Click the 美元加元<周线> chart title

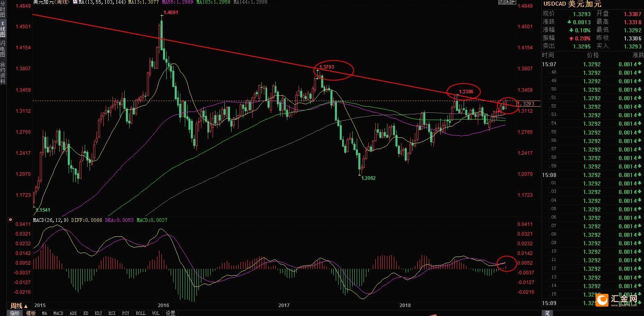tap(51, 2)
